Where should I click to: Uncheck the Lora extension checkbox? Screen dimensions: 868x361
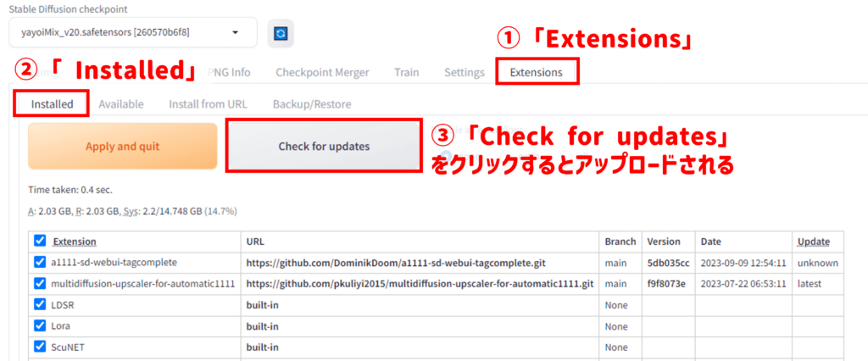click(40, 325)
